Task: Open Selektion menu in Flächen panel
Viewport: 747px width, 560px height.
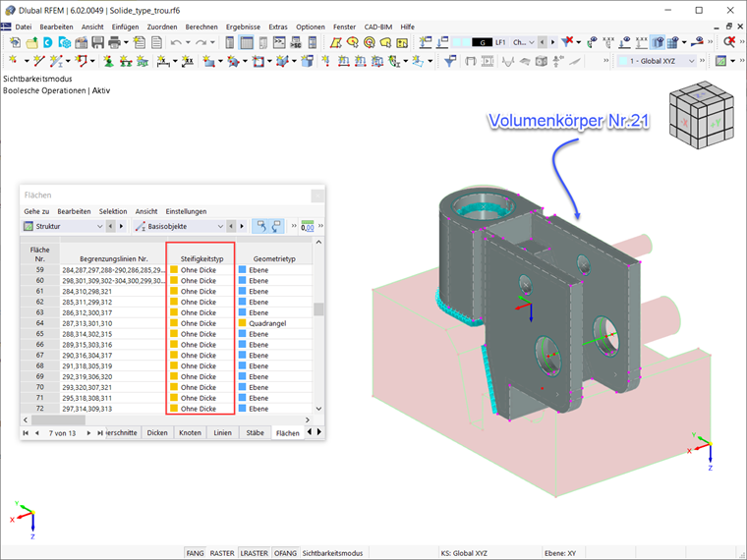Action: (113, 211)
